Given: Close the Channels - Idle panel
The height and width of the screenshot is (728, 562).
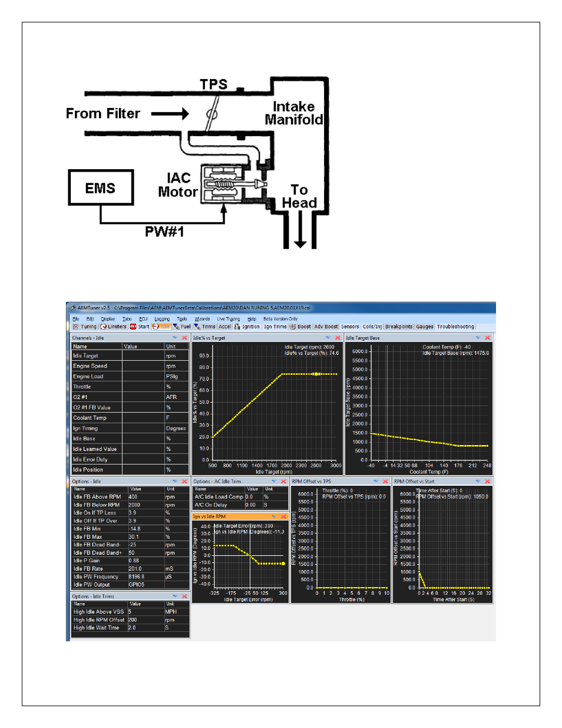Looking at the screenshot, I should coord(184,338).
